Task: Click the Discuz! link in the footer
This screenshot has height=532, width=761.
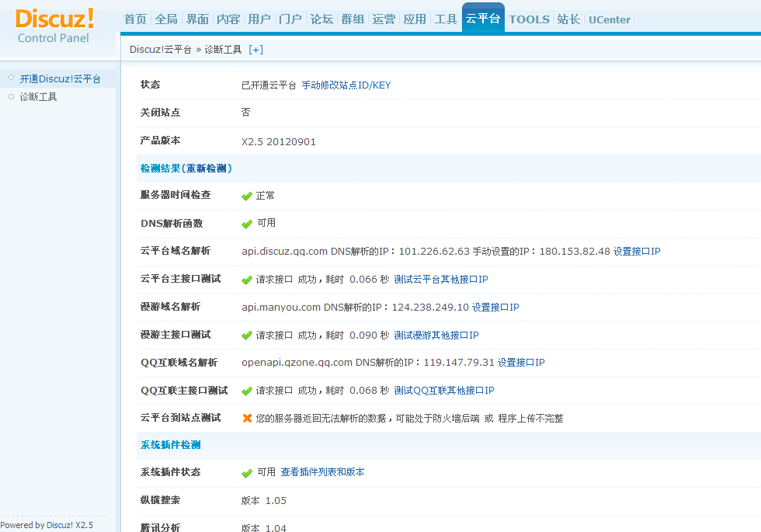Action: point(60,525)
